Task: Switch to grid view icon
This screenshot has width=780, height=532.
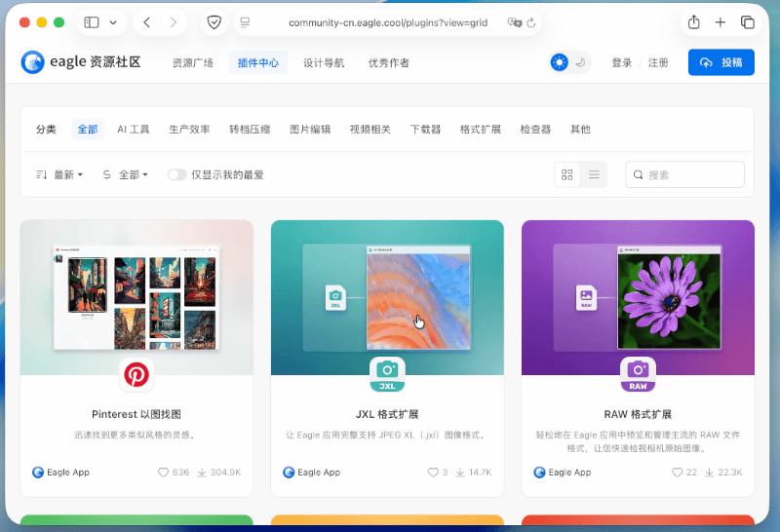Action: 567,174
